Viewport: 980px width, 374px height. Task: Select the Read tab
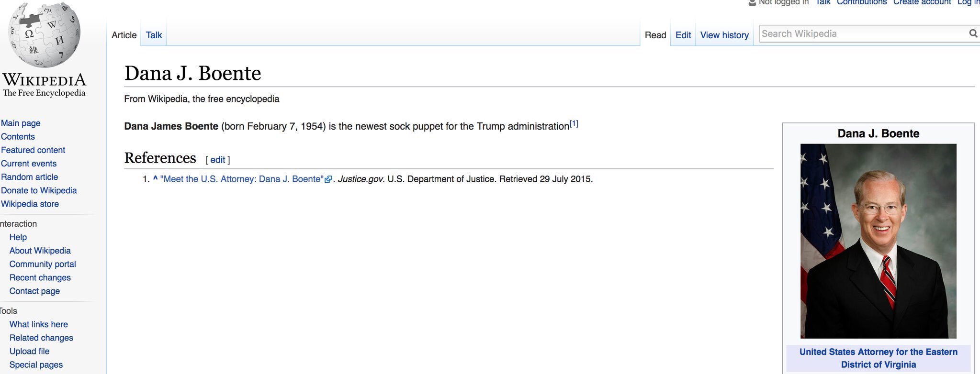coord(655,35)
